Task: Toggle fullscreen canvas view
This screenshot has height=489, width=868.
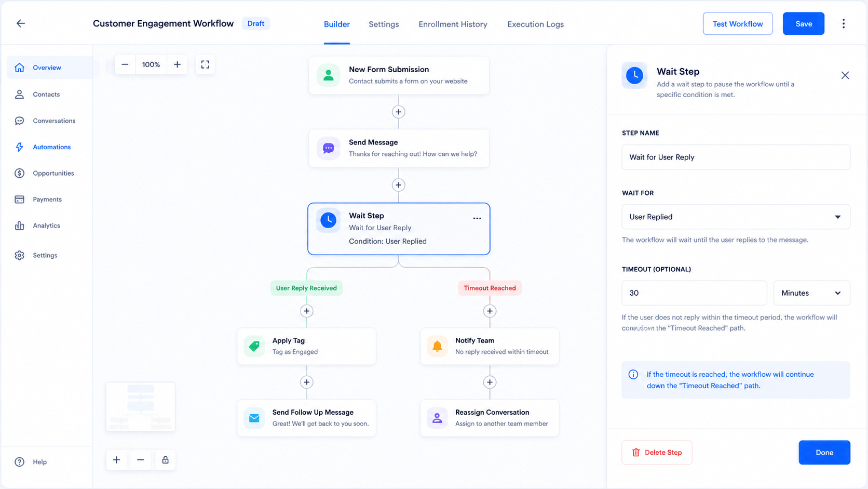Action: [205, 64]
